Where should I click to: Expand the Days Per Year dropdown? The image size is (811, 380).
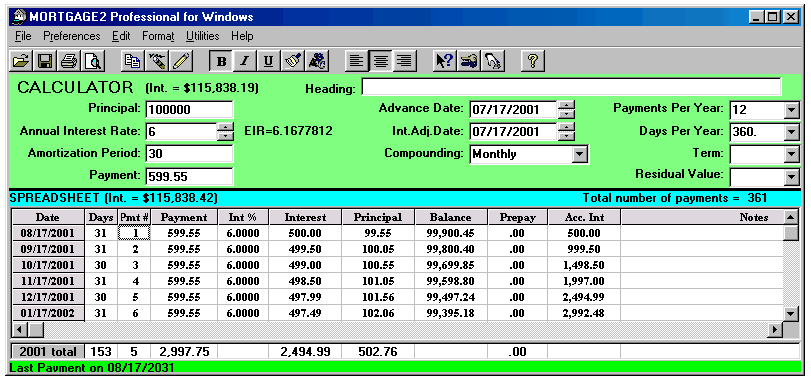pyautogui.click(x=791, y=132)
